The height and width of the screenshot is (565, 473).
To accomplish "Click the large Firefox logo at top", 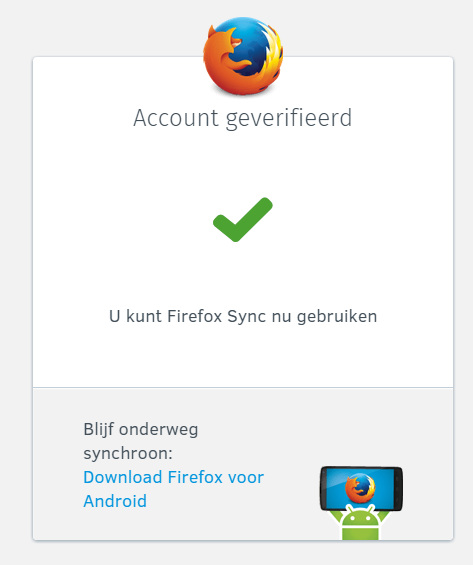I will coord(243,56).
